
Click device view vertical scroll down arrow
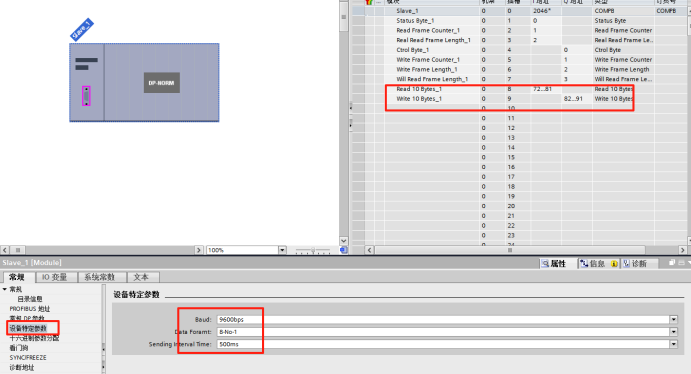(344, 241)
